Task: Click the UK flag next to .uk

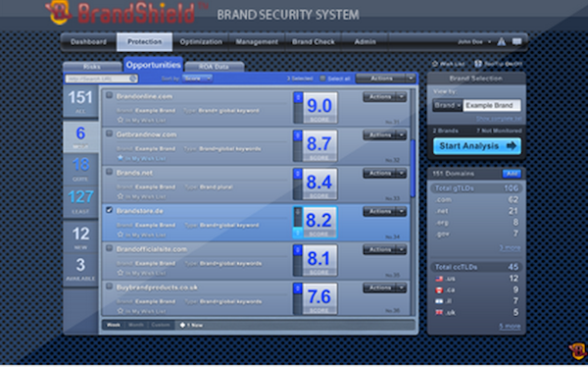Action: point(439,312)
